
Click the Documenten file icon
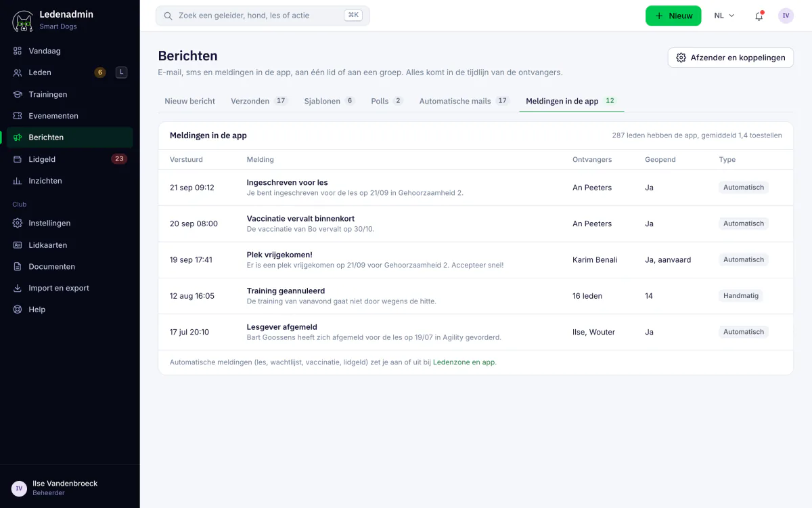(18, 266)
